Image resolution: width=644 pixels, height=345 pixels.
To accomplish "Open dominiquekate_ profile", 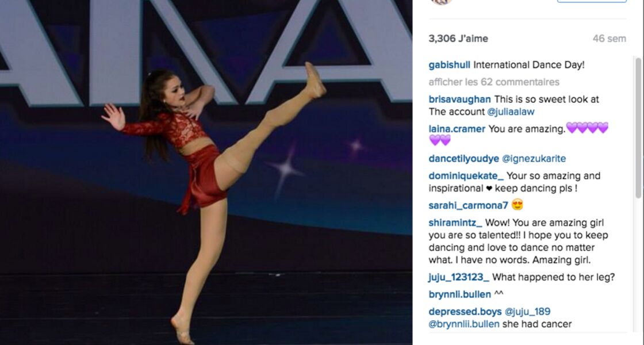I will click(x=466, y=176).
